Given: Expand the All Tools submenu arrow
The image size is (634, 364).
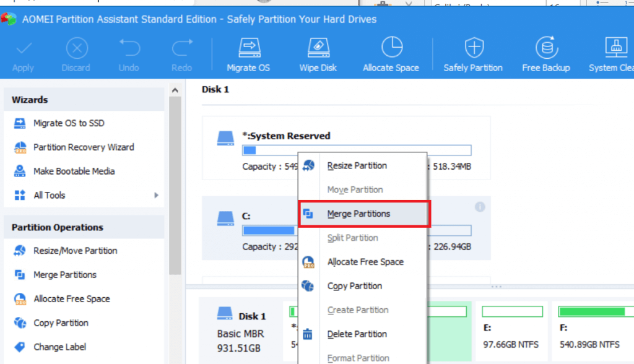Looking at the screenshot, I should (x=156, y=196).
